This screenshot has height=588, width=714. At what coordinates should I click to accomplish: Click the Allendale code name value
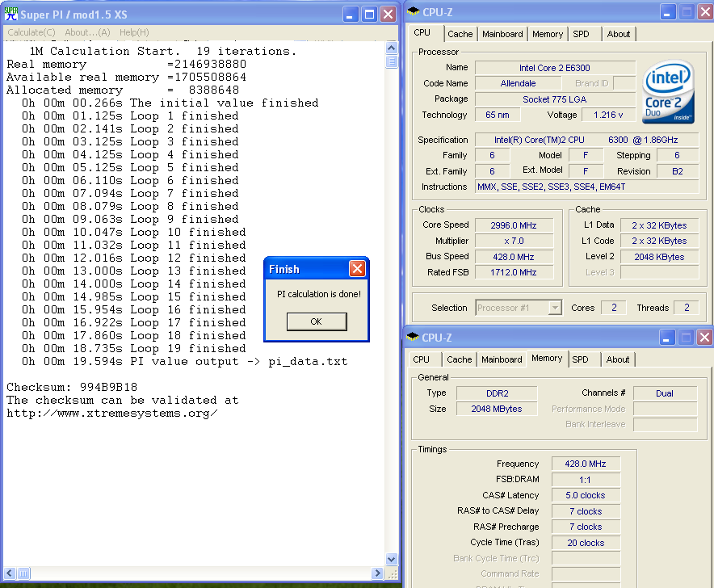(519, 83)
